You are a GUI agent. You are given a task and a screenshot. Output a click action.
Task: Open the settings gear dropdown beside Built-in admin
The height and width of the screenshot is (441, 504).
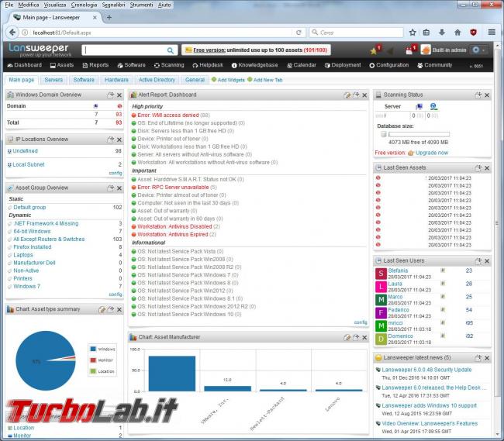pos(478,50)
